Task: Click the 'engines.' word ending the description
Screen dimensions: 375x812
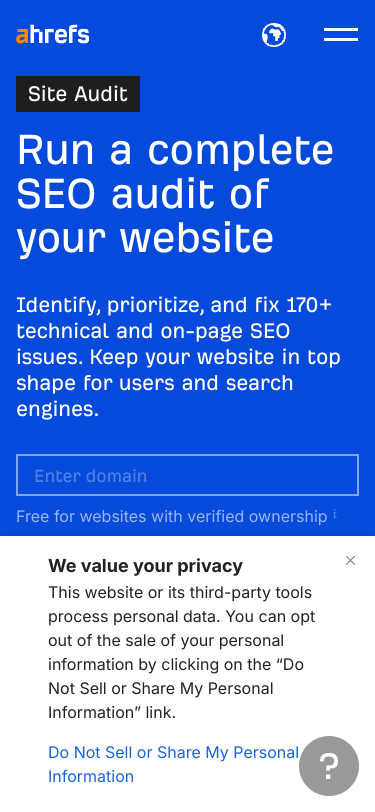Action: pyautogui.click(x=57, y=410)
